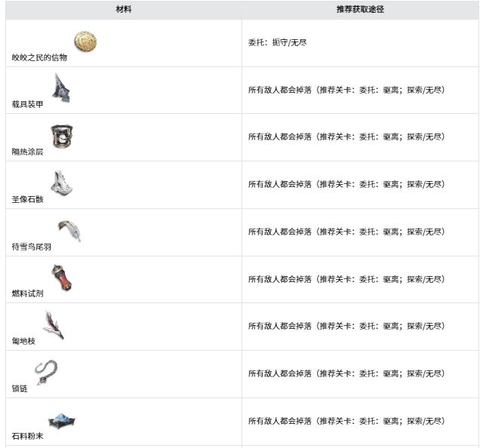Click the 委托：扼守/无尽 route text
The image size is (486, 448).
tap(278, 42)
